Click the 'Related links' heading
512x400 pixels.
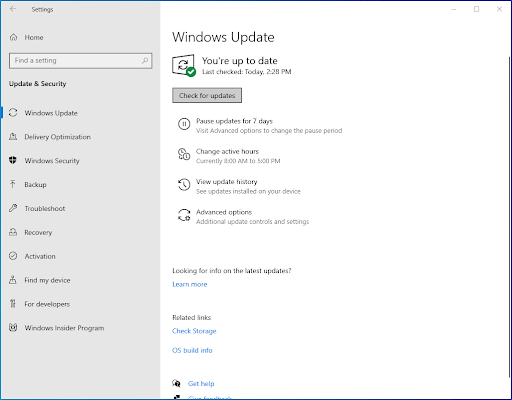(192, 317)
